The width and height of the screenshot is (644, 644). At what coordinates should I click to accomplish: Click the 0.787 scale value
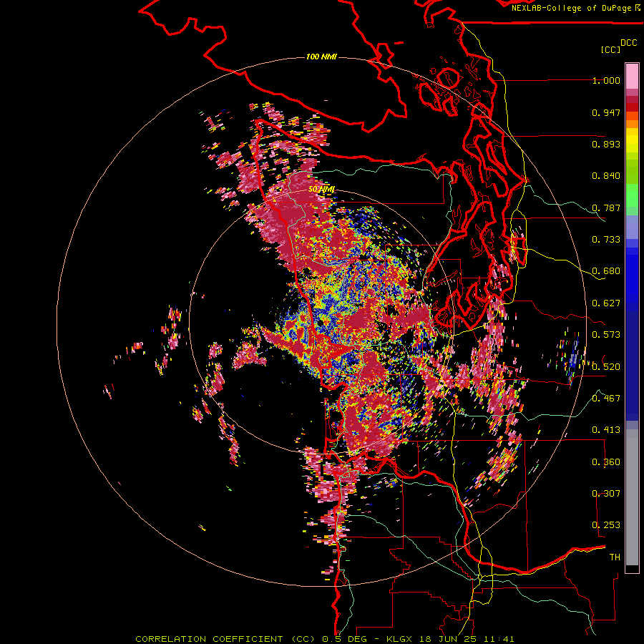(606, 208)
